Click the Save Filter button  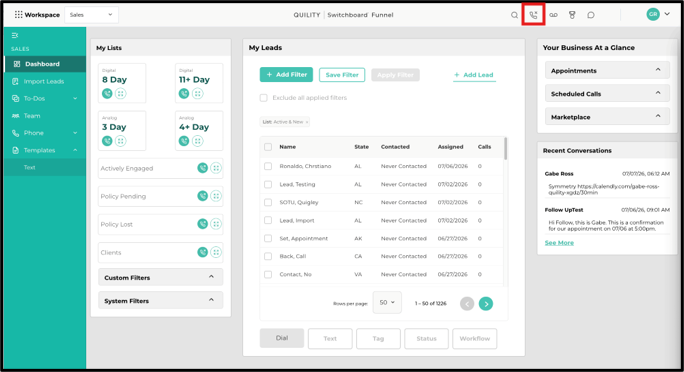(x=342, y=75)
